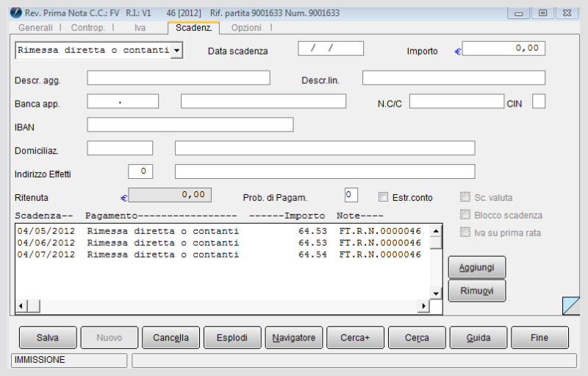Enable the Estr.conto checkbox
588x376 pixels.
pos(383,197)
